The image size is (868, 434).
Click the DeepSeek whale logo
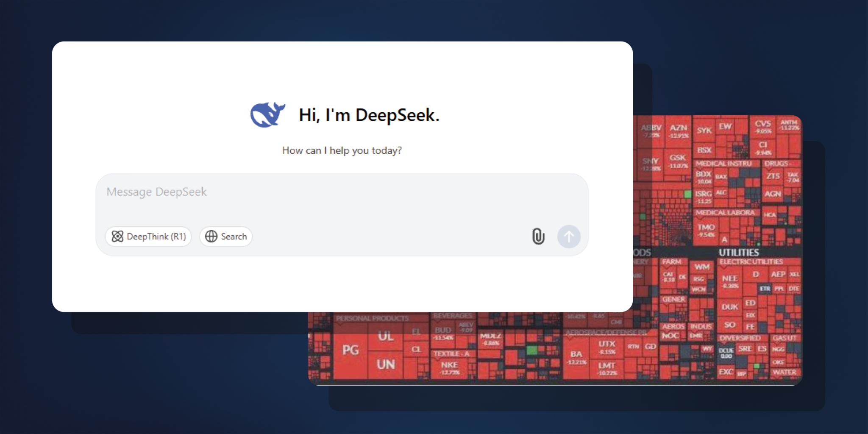coord(267,114)
